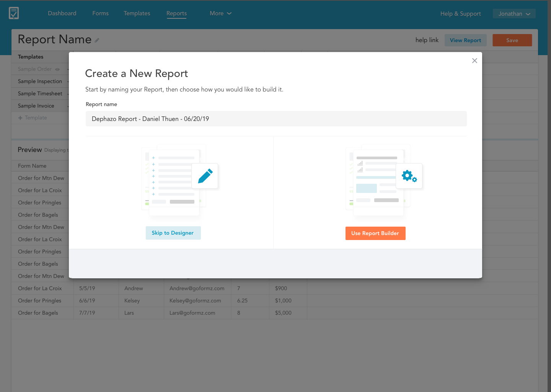Open the Jonathan user dropdown

click(514, 14)
